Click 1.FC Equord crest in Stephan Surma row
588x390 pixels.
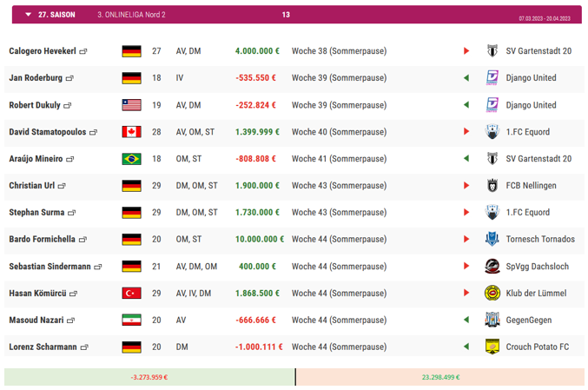tap(492, 212)
